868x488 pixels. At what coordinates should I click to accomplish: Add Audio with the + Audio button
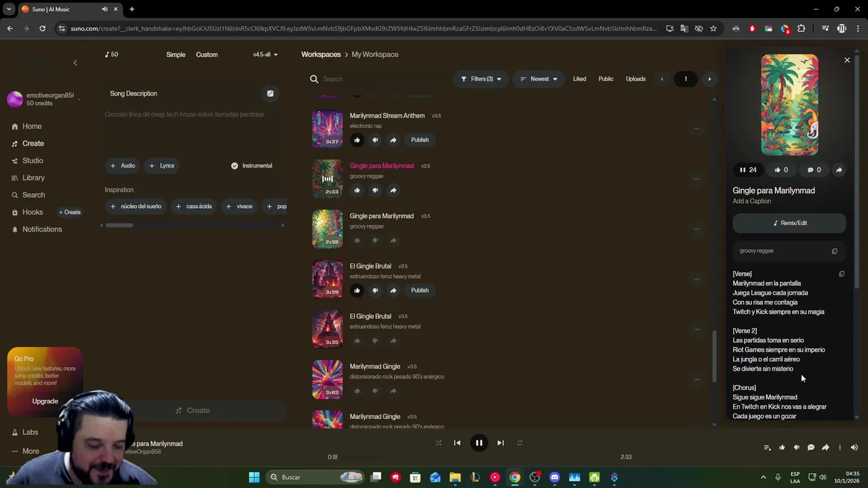click(x=123, y=165)
